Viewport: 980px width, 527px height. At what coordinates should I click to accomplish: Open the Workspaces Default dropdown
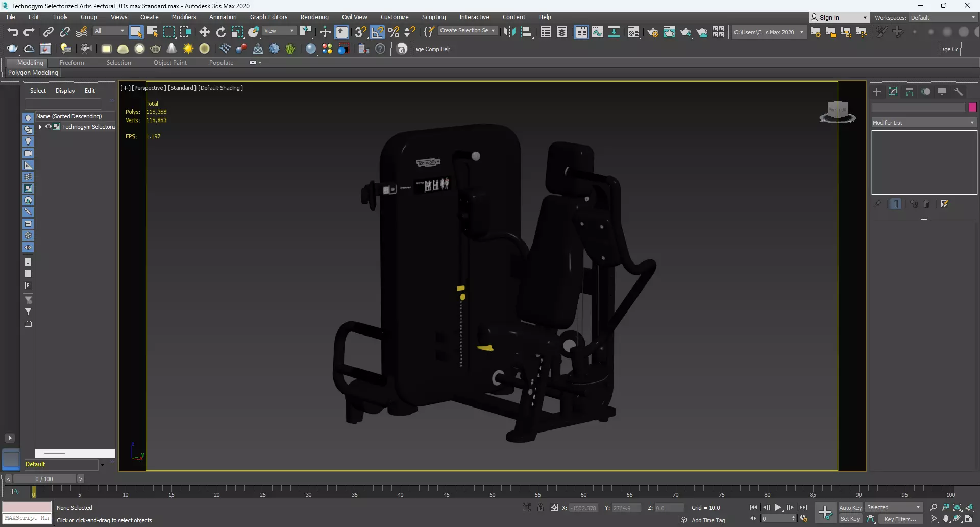(x=943, y=18)
